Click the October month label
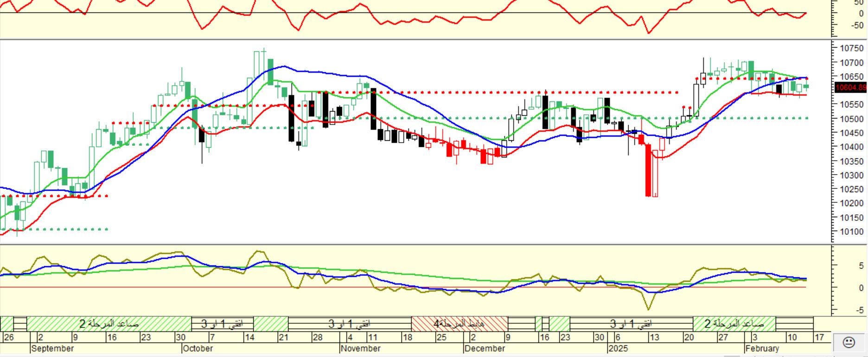This screenshot has width=868, height=357. pyautogui.click(x=198, y=348)
